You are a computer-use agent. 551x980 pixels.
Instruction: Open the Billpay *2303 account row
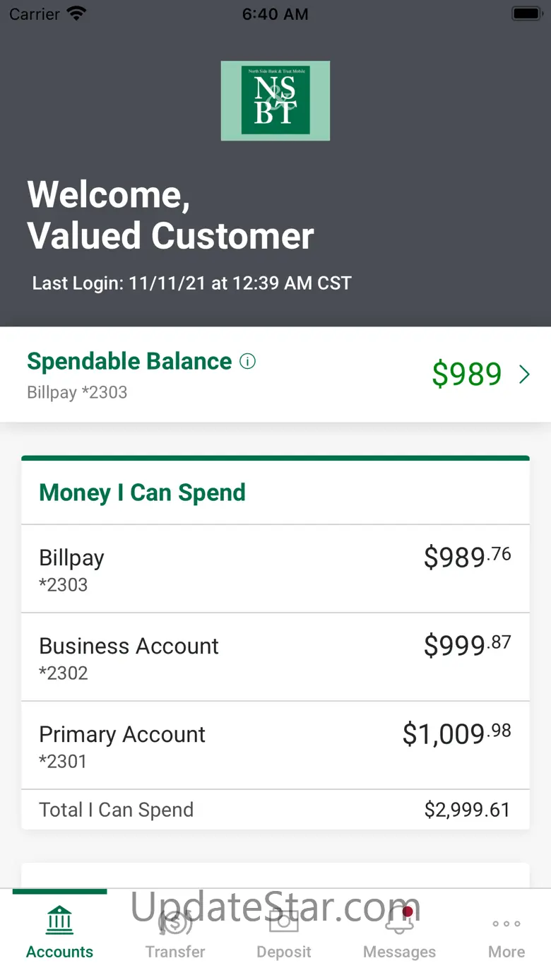(x=275, y=569)
